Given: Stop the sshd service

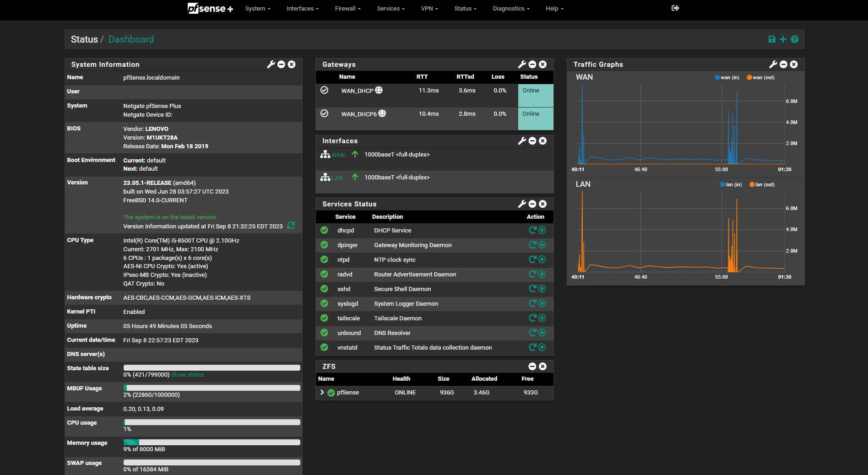Looking at the screenshot, I should click(542, 289).
